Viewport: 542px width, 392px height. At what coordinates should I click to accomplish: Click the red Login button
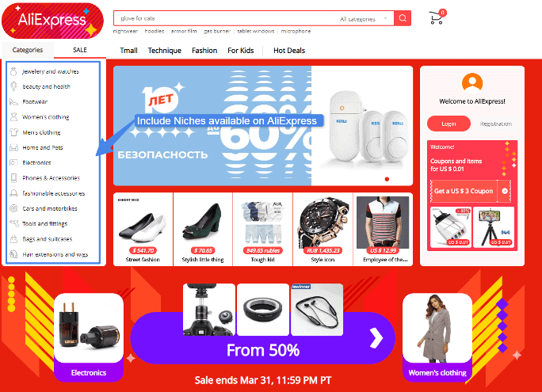coord(448,124)
